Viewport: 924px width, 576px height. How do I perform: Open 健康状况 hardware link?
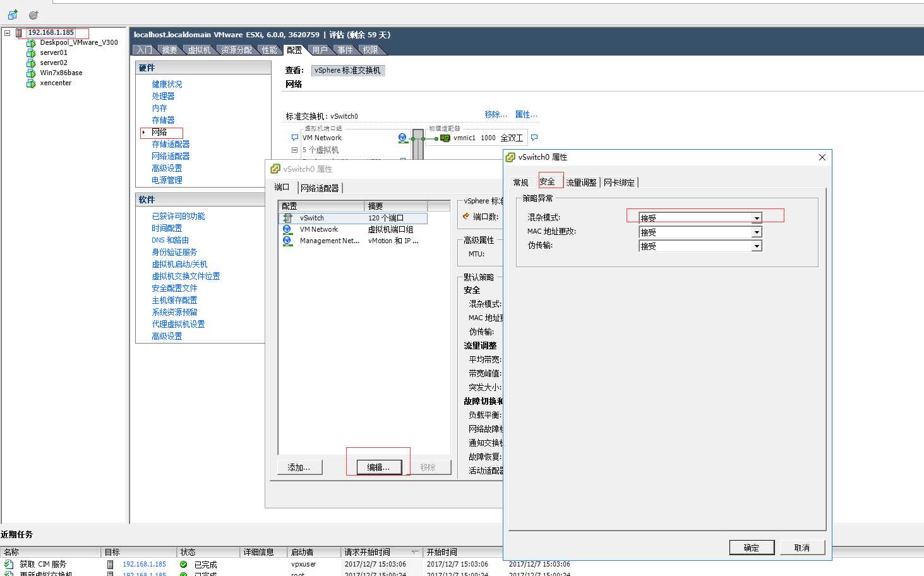coord(167,84)
